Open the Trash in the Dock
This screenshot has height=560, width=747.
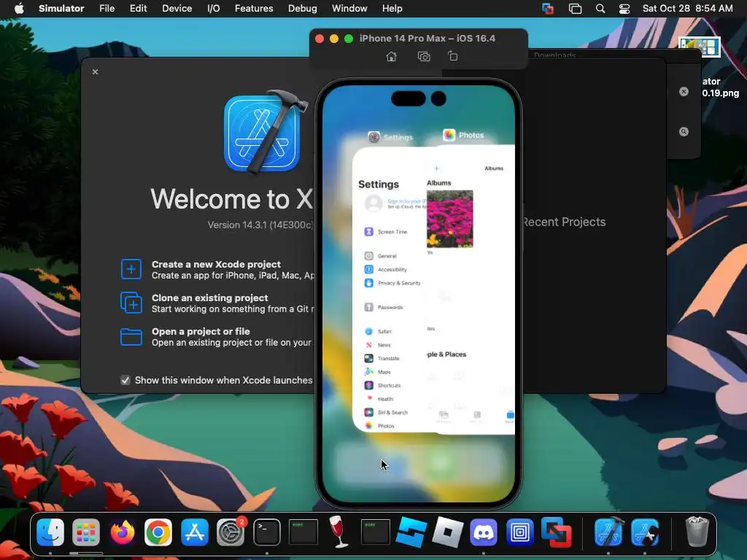(x=697, y=532)
